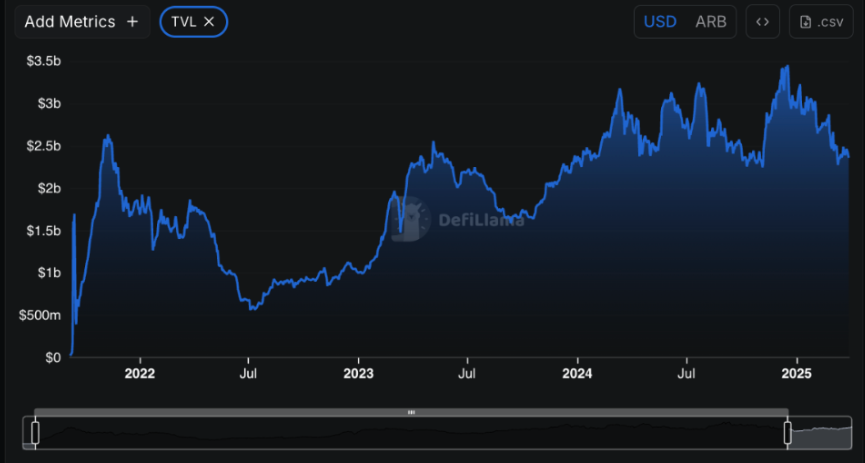Viewport: 865px width, 463px height.
Task: Click the greyed-out region of the range selector
Action: [821, 433]
